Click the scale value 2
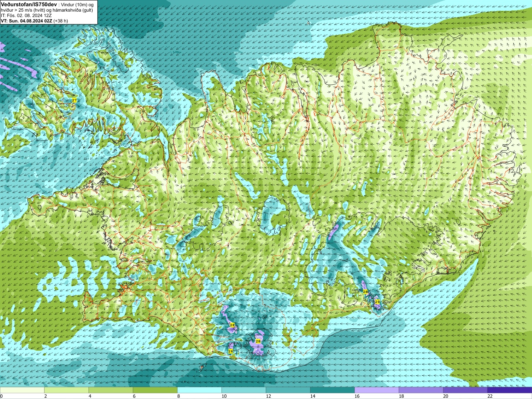 [46, 396]
